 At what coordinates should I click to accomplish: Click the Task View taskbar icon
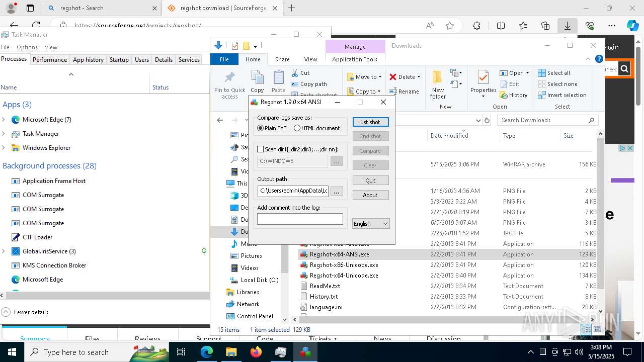click(181, 352)
